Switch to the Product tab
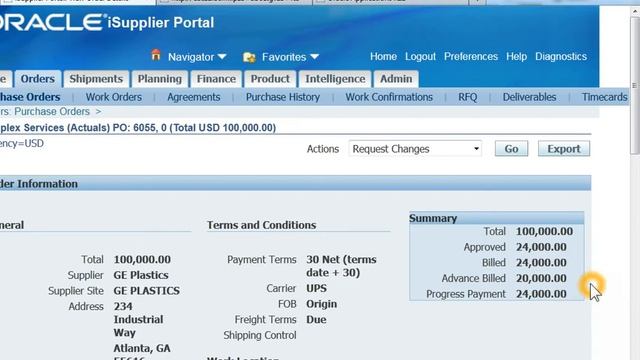The image size is (640, 360). point(270,79)
